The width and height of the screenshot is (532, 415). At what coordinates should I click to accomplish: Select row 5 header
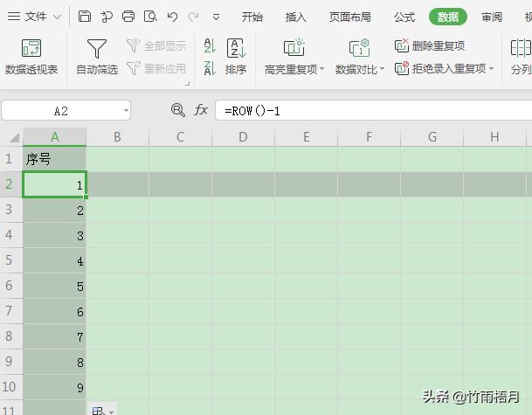11,260
